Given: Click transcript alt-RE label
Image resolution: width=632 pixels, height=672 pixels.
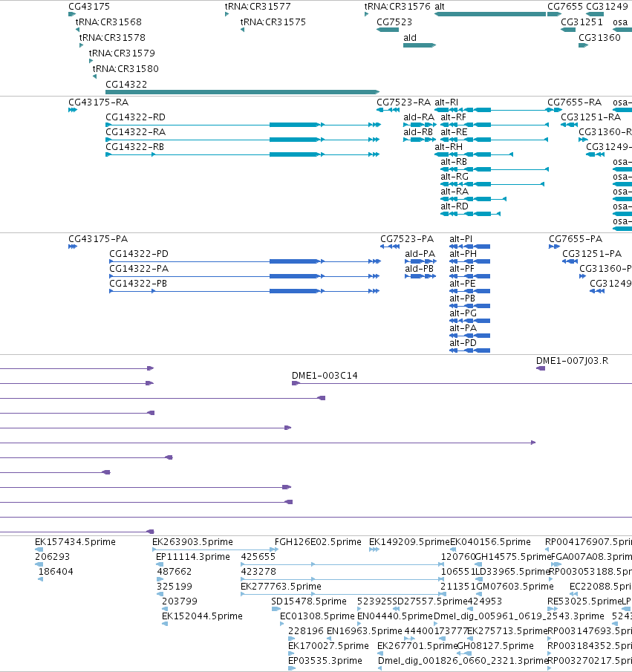Looking at the screenshot, I should tap(454, 132).
